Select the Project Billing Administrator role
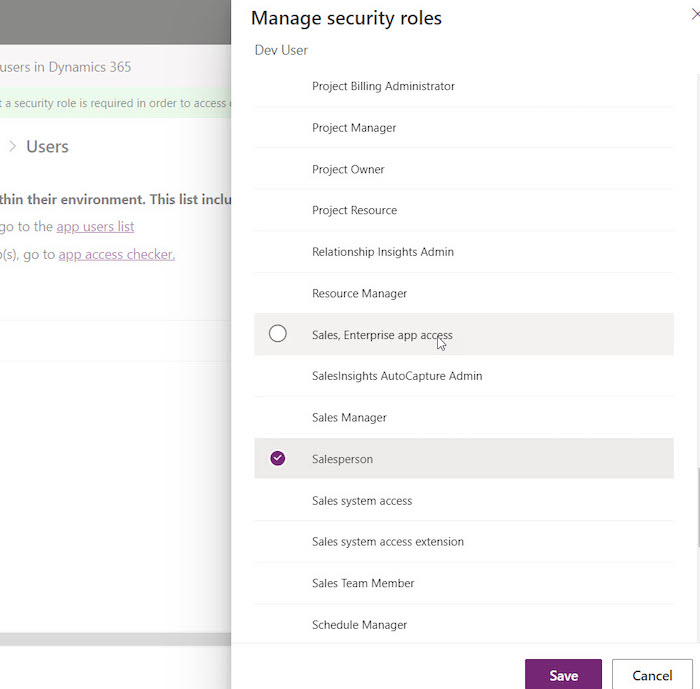Image resolution: width=700 pixels, height=689 pixels. tap(464, 86)
